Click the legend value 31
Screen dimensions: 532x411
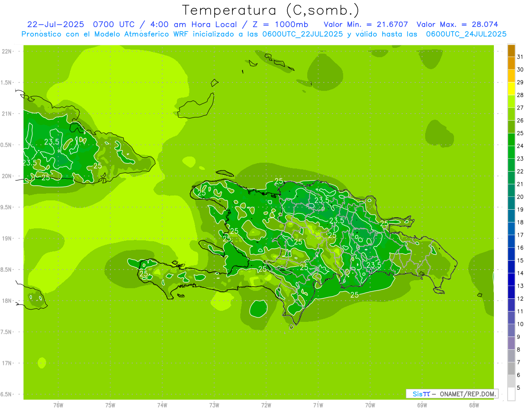pyautogui.click(x=520, y=57)
